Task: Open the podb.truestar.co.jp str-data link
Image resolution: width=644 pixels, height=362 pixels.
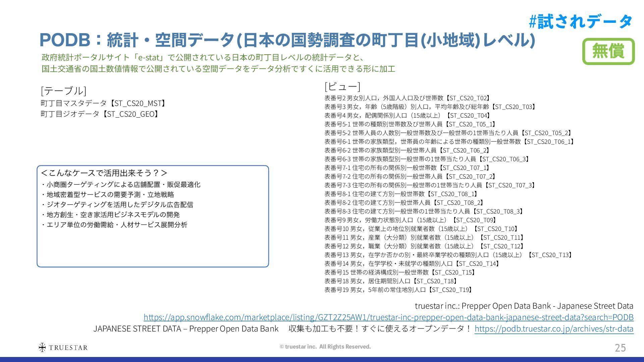Action: (554, 329)
